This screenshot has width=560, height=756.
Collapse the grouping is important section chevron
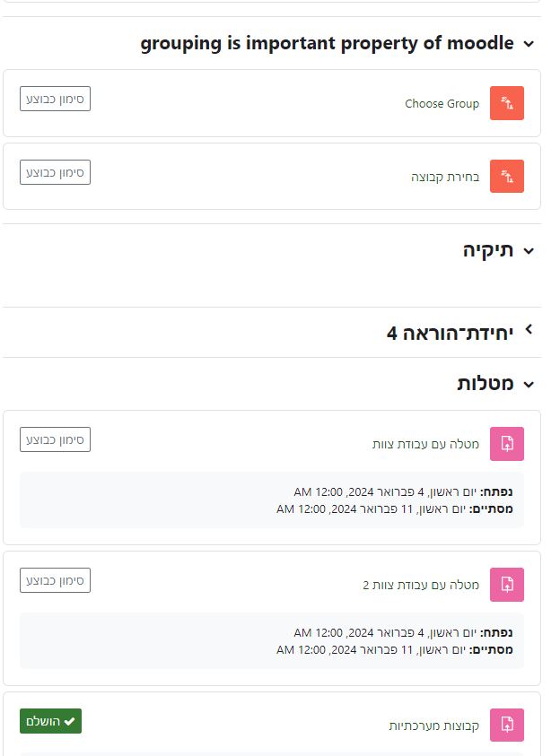529,44
